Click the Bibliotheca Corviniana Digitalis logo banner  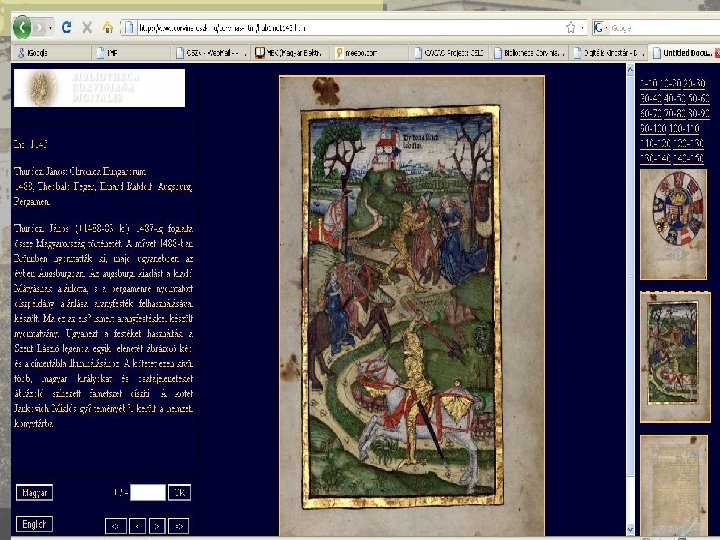pos(99,88)
